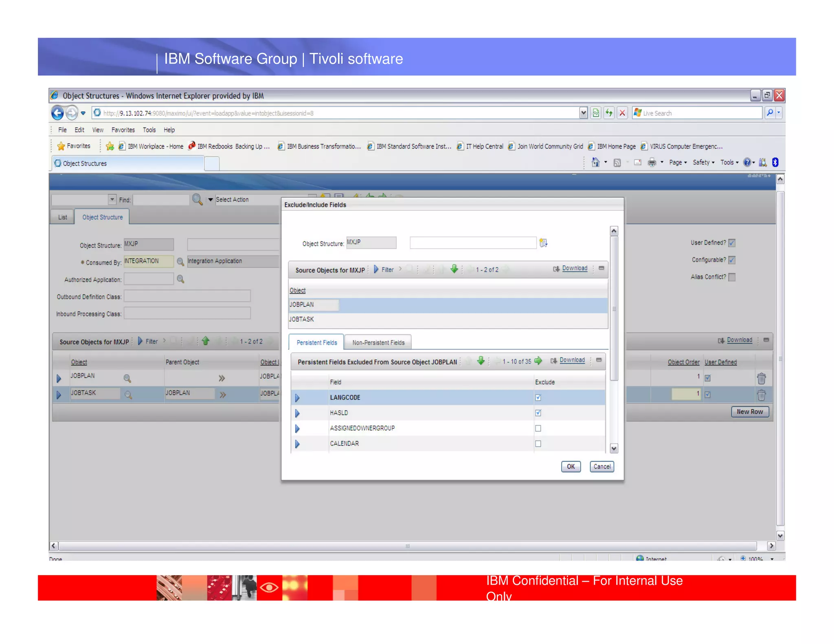The height and width of the screenshot is (644, 834).
Task: Click the Cancel button in dialog
Action: click(602, 467)
